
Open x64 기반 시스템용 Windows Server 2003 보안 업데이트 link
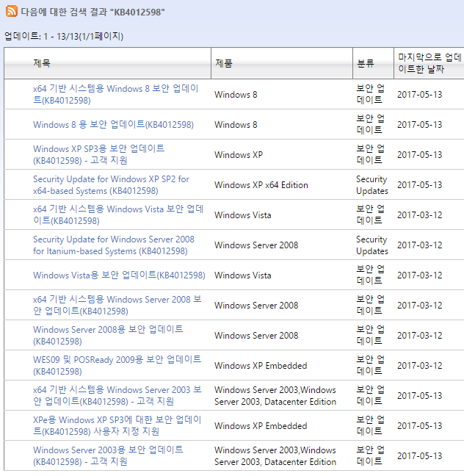click(117, 395)
